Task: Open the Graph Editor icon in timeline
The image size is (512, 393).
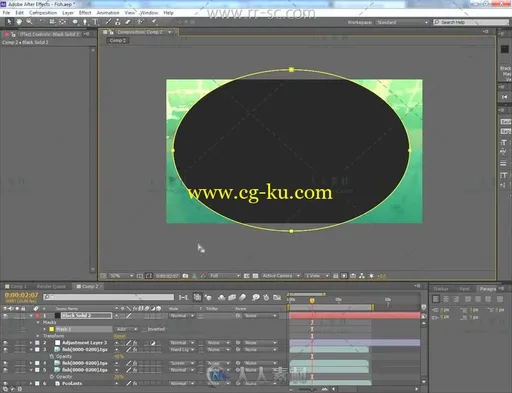Action: pos(277,297)
